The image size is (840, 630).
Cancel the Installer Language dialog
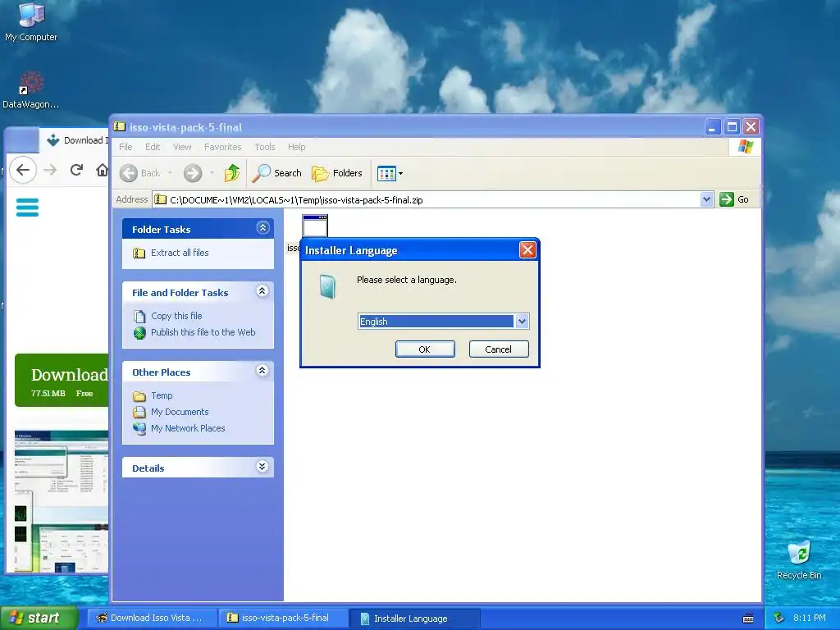(498, 349)
